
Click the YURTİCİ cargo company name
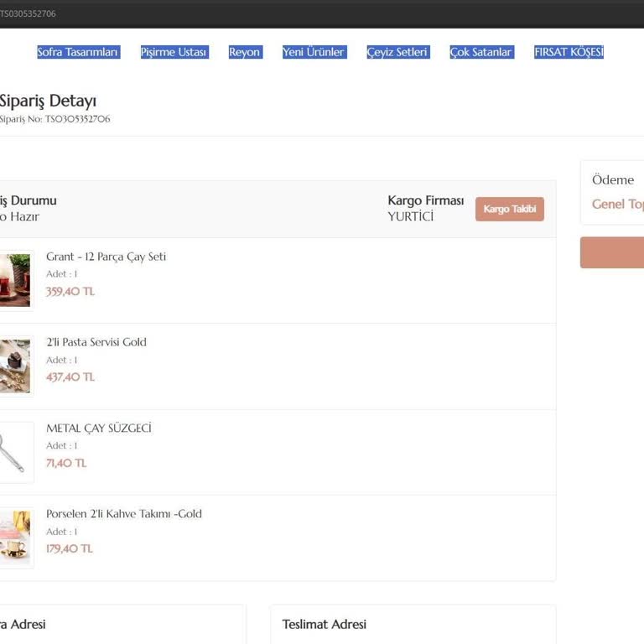pos(411,216)
